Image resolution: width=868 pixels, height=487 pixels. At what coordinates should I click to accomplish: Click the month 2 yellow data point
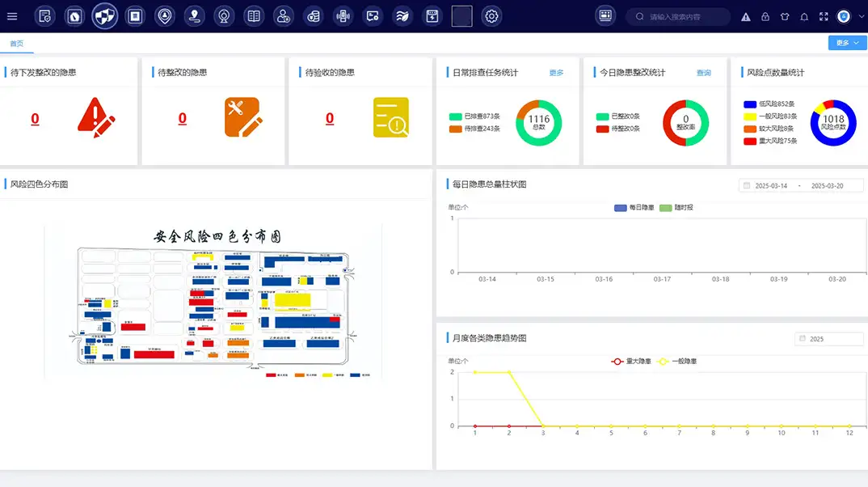pyautogui.click(x=508, y=372)
